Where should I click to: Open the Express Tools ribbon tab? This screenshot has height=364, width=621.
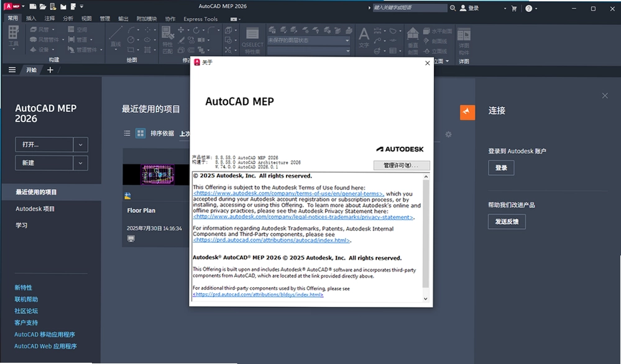(200, 19)
